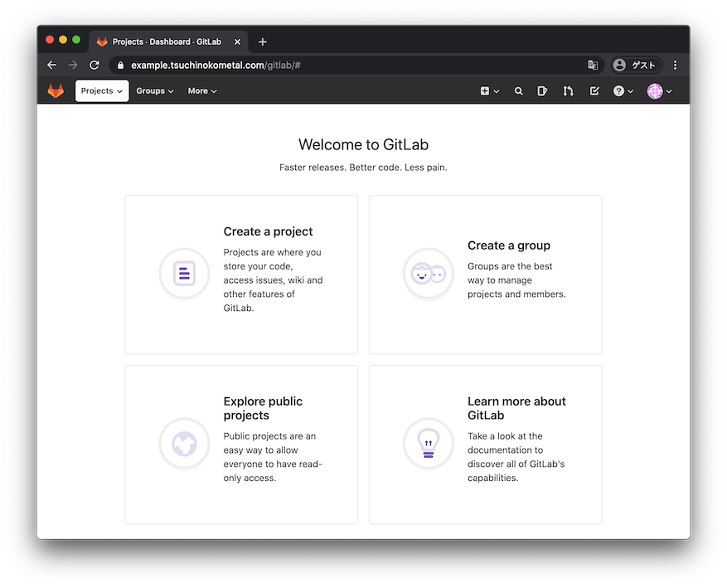Viewport: 727px width, 588px height.
Task: Click the Welcome to GitLab title
Action: click(x=363, y=144)
